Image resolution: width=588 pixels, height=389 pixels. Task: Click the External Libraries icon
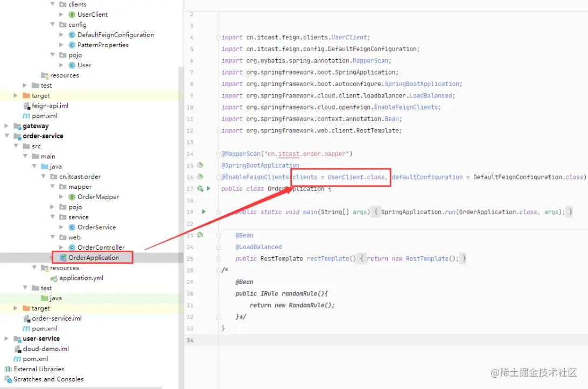coord(8,369)
